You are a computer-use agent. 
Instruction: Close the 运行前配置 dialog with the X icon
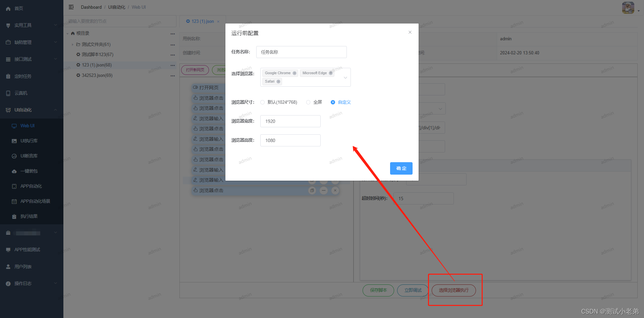click(410, 32)
